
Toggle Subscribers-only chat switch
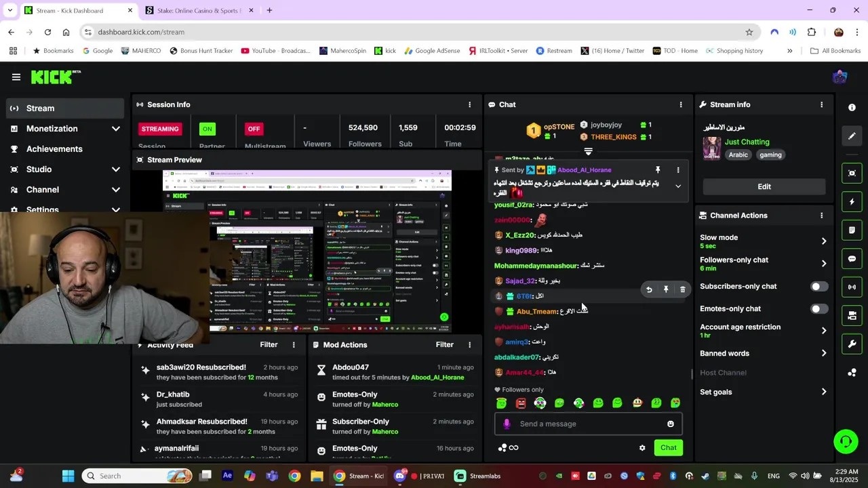tap(819, 287)
